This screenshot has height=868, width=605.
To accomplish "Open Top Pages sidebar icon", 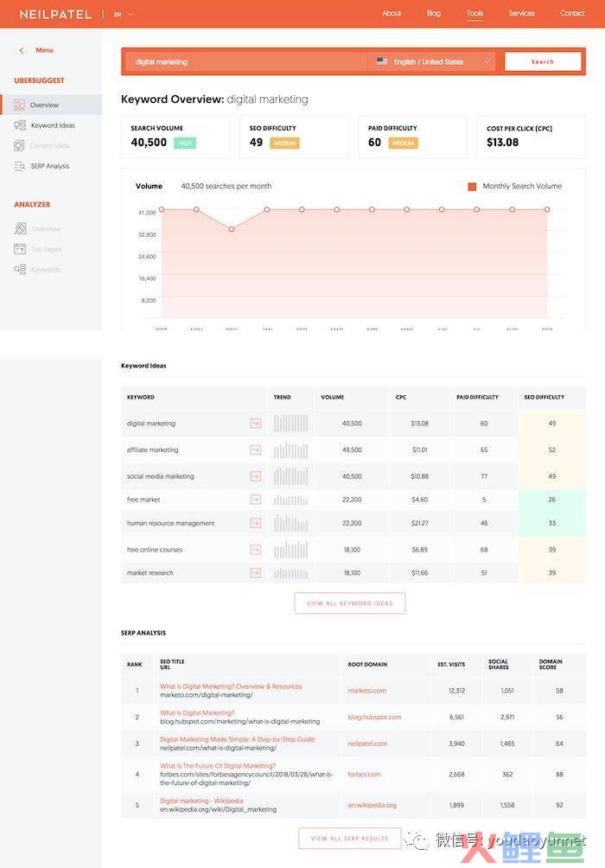I will [20, 249].
